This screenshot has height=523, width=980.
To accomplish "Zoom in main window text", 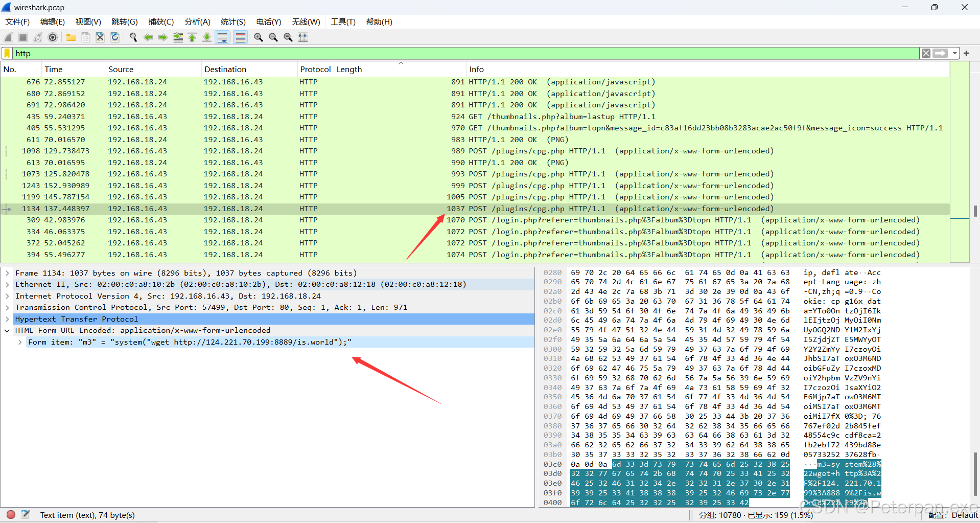I will click(x=259, y=37).
